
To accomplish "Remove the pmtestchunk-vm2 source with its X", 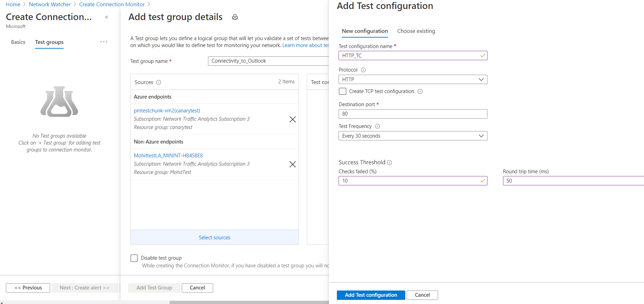I will tap(292, 119).
